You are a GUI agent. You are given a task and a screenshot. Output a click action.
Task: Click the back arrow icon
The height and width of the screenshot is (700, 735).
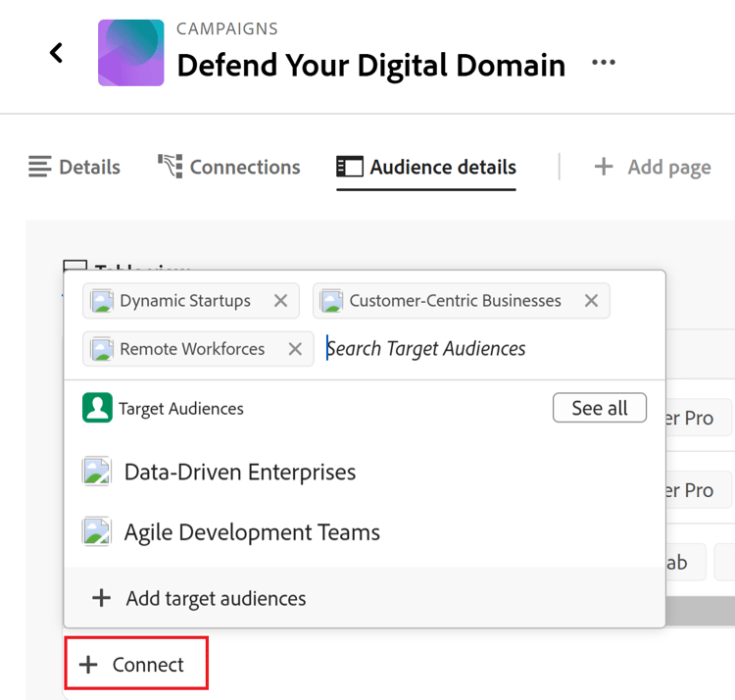[x=57, y=53]
